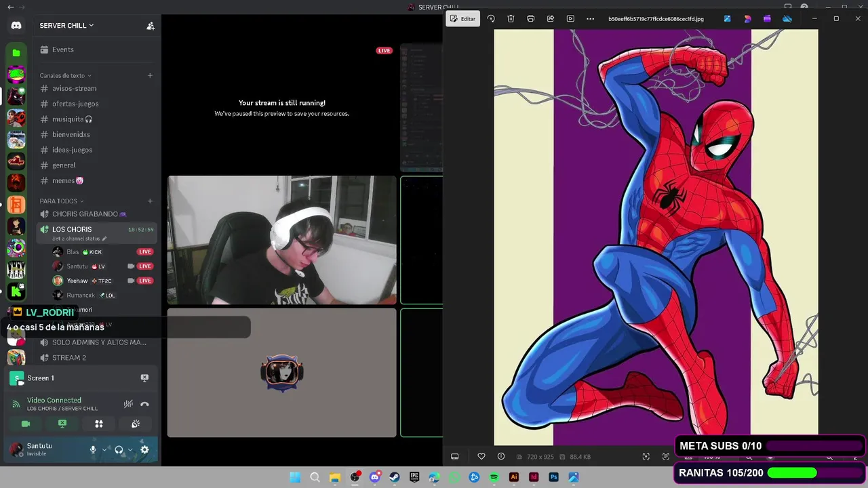Screen dimensions: 868x488
Task: Deafen with the headphones icon
Action: point(119,449)
